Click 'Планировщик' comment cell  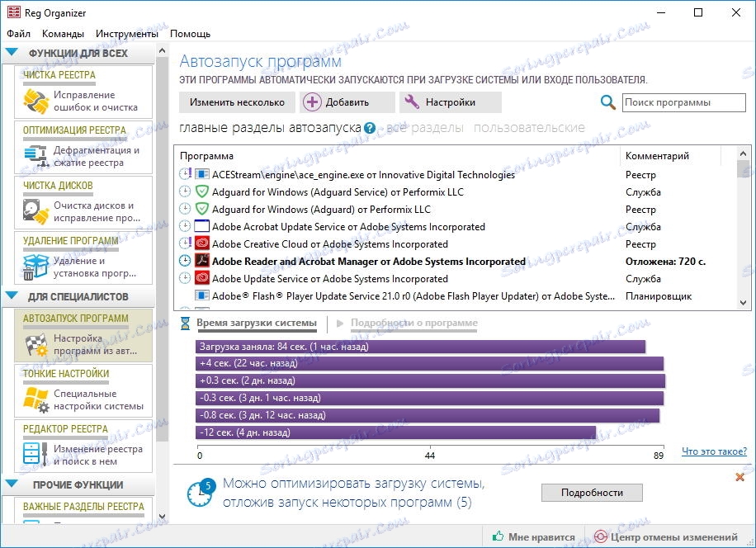pos(658,296)
